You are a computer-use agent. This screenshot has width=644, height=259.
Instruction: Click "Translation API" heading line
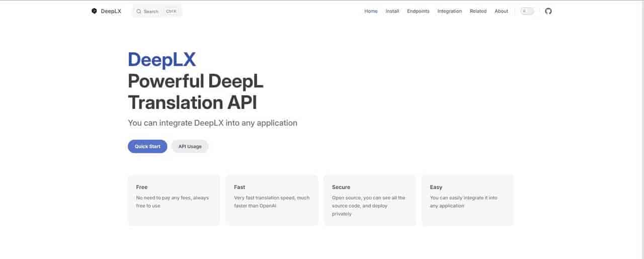pos(192,102)
